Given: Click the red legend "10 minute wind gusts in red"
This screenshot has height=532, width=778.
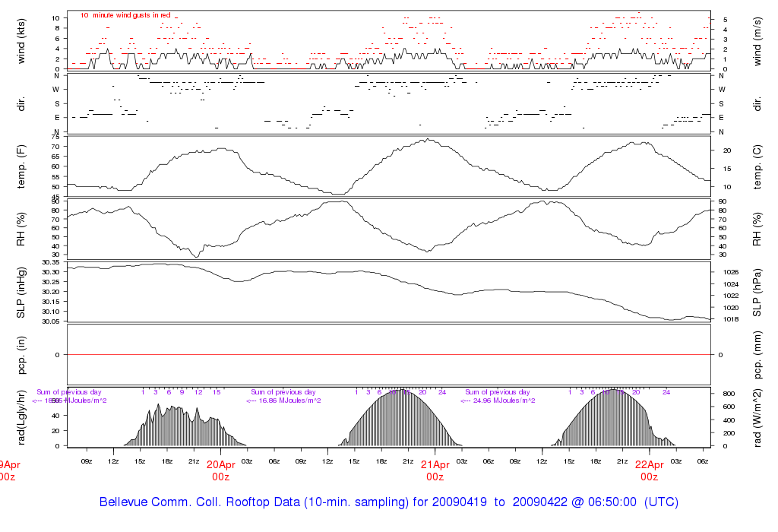Looking at the screenshot, I should click(125, 15).
